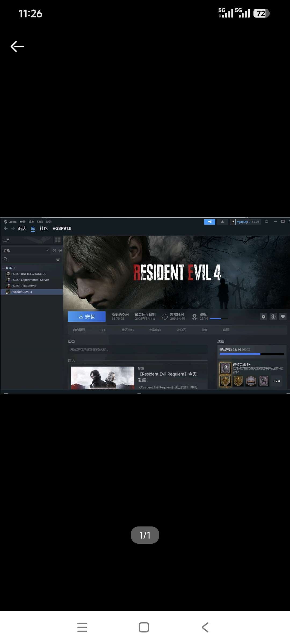
Task: Click the +24 more achievements tile
Action: (276, 381)
